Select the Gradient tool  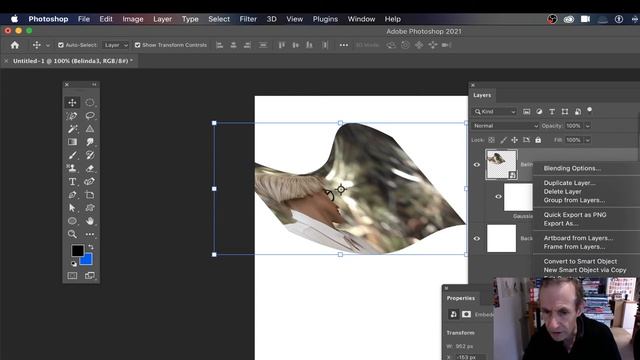72,142
